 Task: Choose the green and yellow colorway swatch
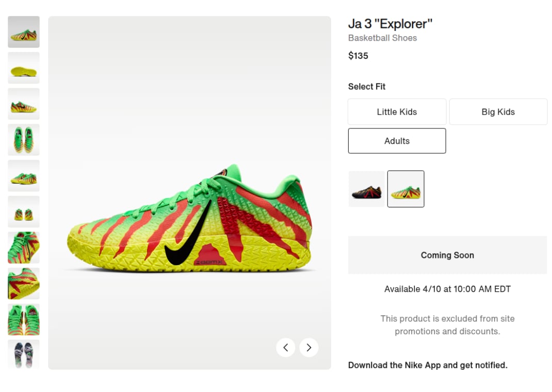pos(405,189)
